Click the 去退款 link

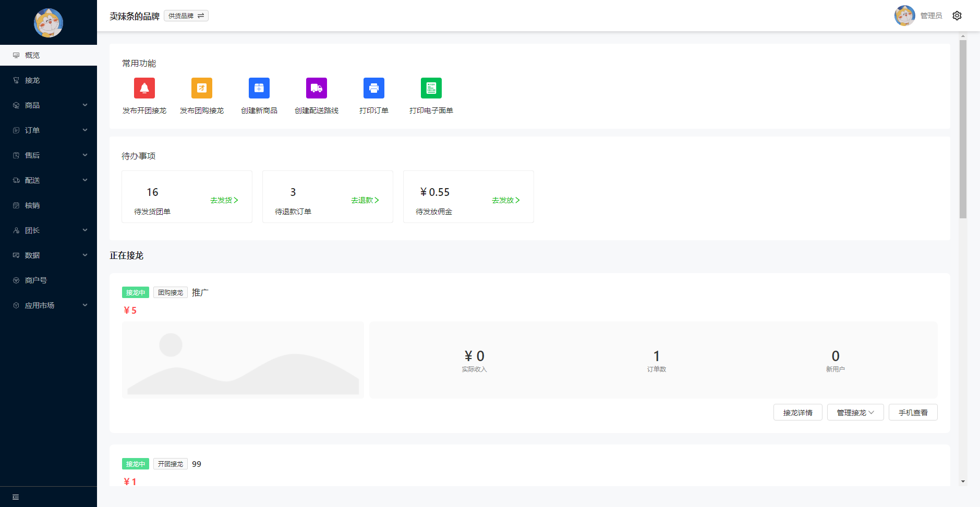point(365,200)
